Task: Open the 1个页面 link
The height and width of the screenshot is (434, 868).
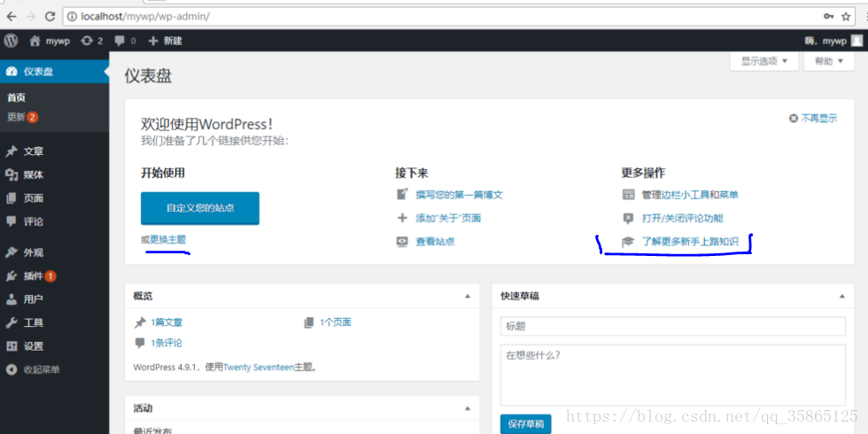Action: point(335,322)
